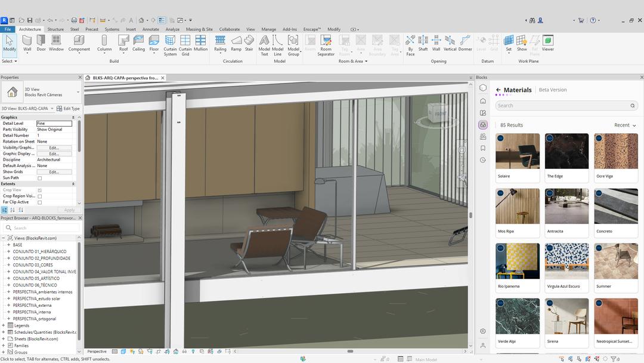
Task: Switch to the Annotate ribbon tab
Action: click(x=151, y=29)
